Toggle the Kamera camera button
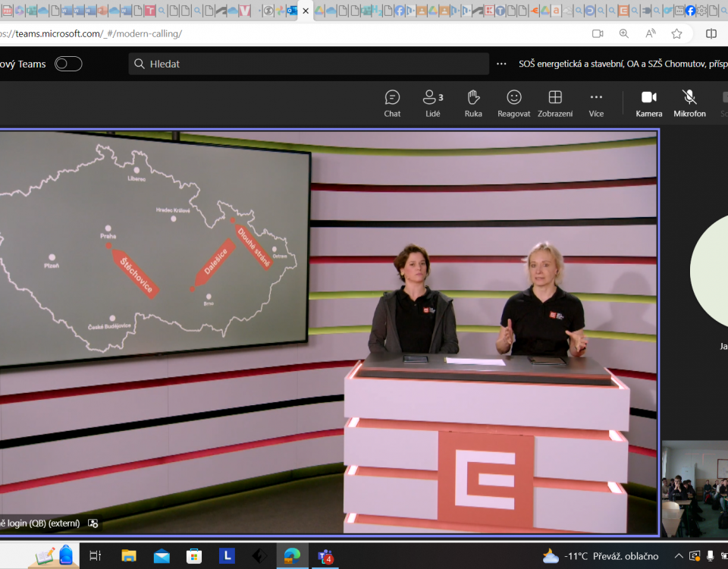The height and width of the screenshot is (569, 728). coord(648,104)
